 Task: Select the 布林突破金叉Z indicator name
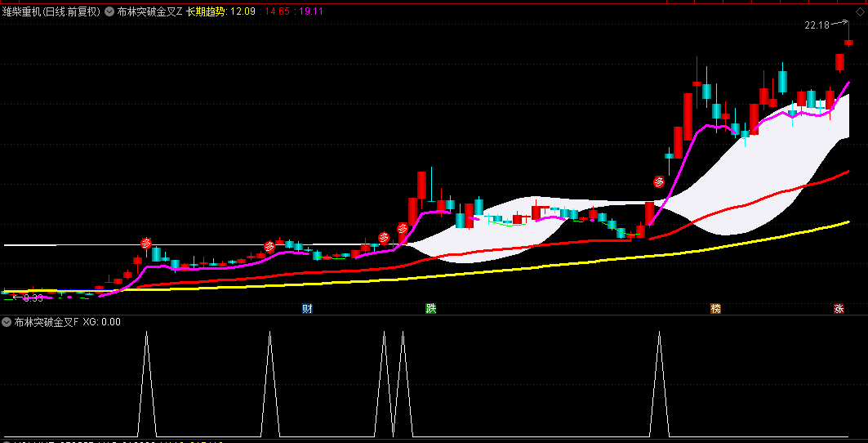[149, 11]
